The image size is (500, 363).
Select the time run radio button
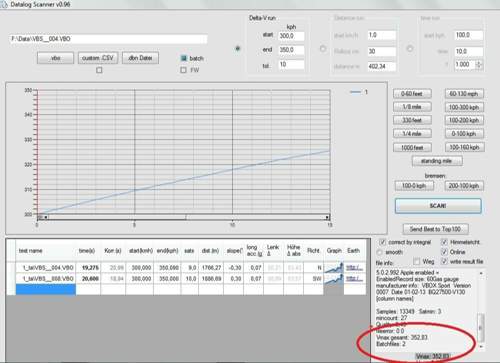coord(410,49)
